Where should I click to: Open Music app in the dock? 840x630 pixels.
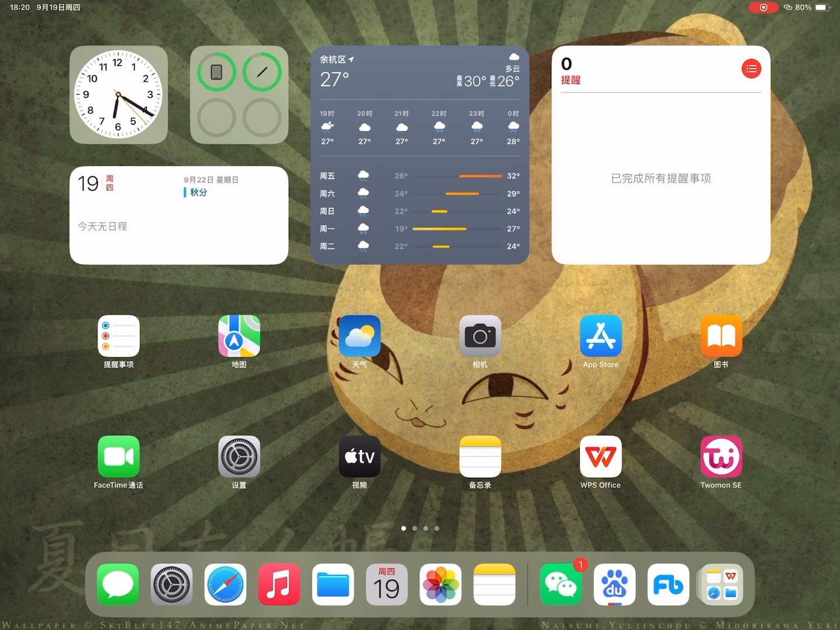(279, 584)
